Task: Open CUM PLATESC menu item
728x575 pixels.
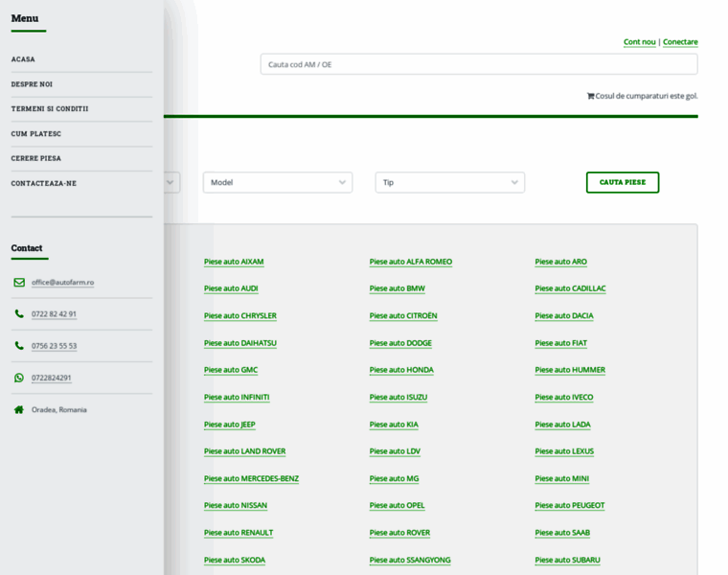Action: [x=36, y=134]
